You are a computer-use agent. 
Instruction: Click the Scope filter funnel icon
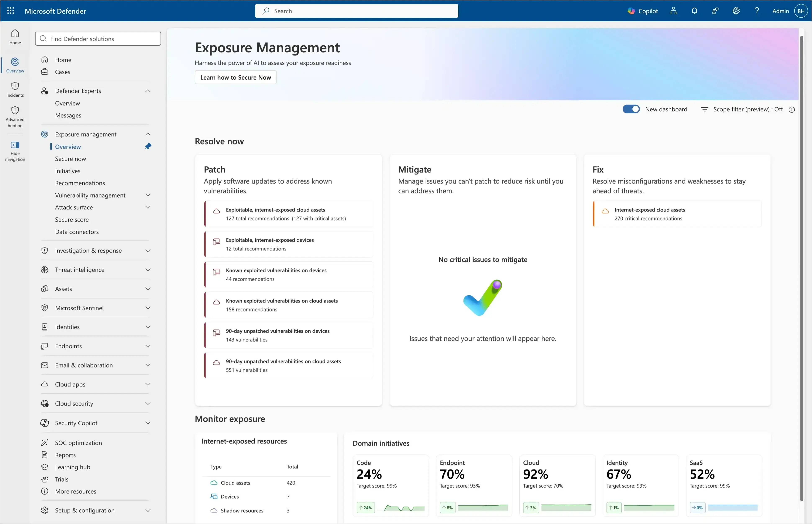pos(704,109)
